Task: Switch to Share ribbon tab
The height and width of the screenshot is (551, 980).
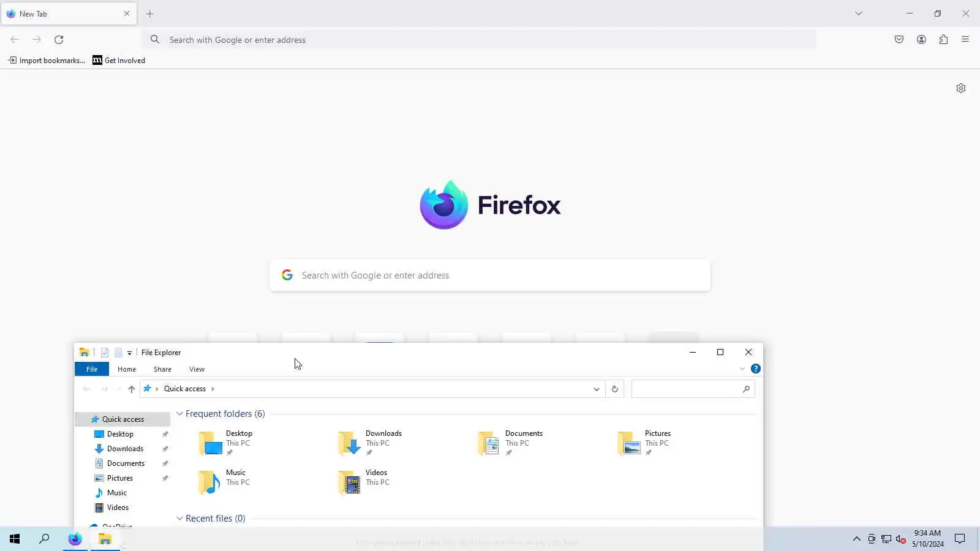Action: coord(162,369)
